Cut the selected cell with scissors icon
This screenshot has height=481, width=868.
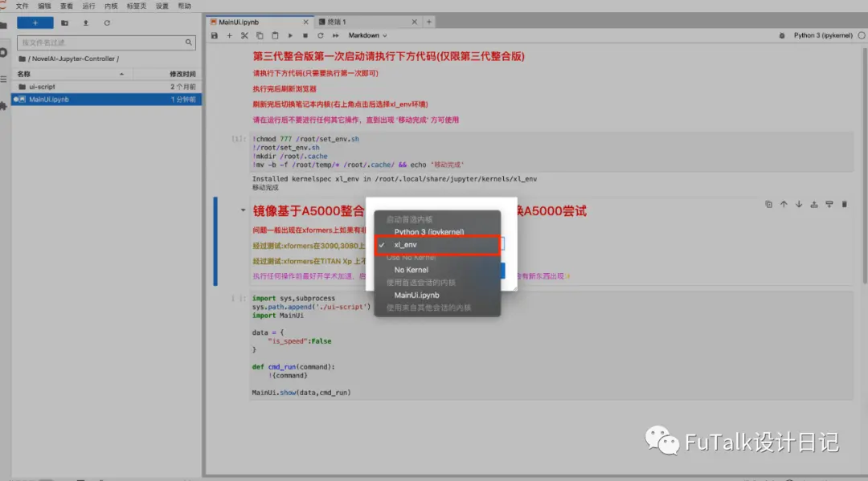(x=244, y=35)
